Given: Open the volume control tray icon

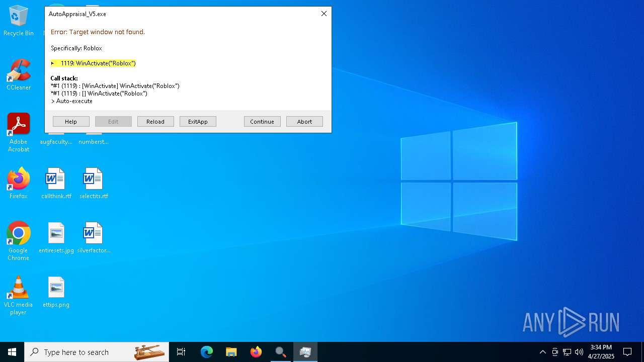Looking at the screenshot, I should [x=579, y=352].
